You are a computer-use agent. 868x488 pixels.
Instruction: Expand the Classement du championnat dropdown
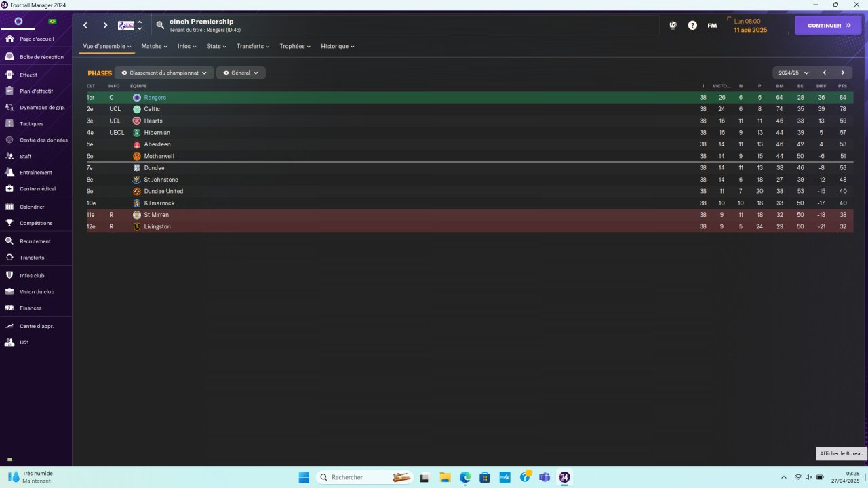click(164, 73)
